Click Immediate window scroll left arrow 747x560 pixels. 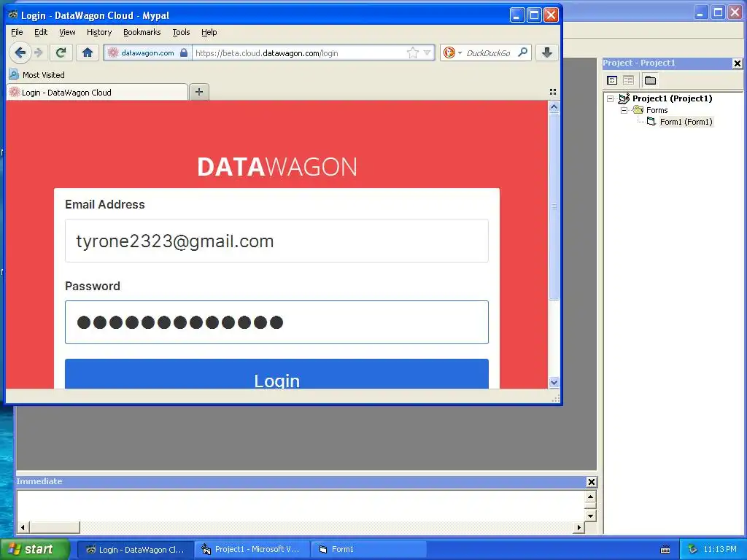click(23, 527)
